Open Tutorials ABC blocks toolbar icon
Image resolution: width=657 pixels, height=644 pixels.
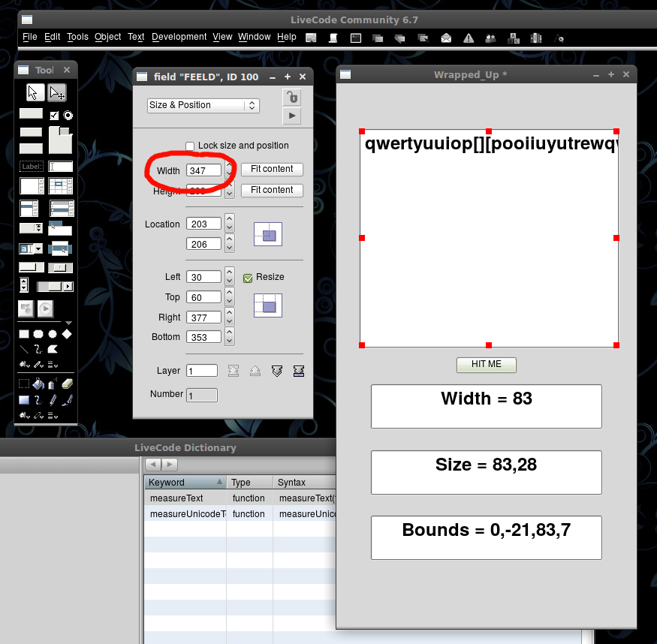click(x=514, y=38)
